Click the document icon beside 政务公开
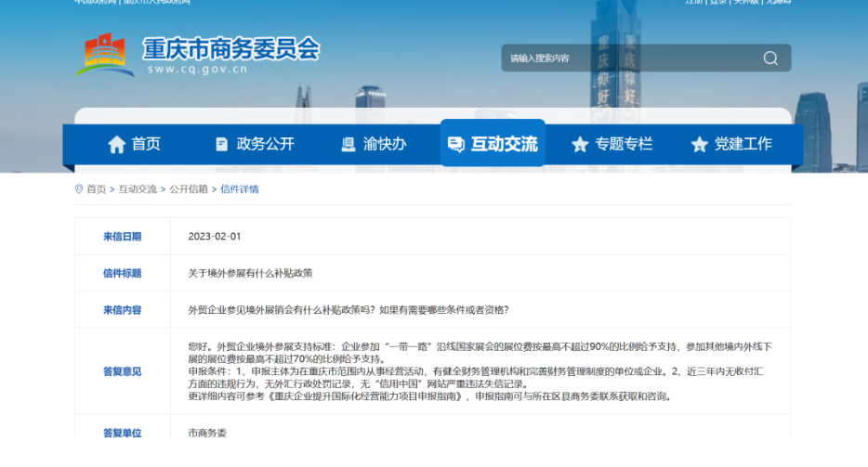Image resolution: width=868 pixels, height=467 pixels. 221,144
